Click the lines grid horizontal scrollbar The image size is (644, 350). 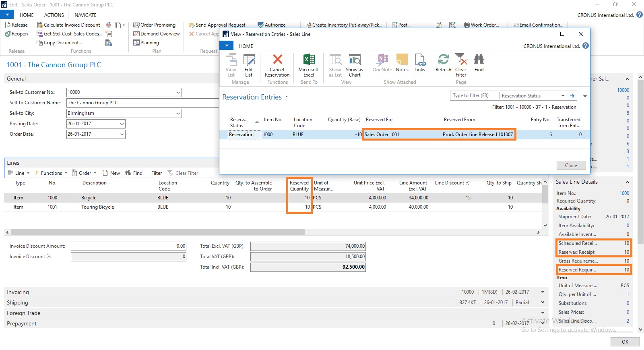pyautogui.click(x=157, y=232)
